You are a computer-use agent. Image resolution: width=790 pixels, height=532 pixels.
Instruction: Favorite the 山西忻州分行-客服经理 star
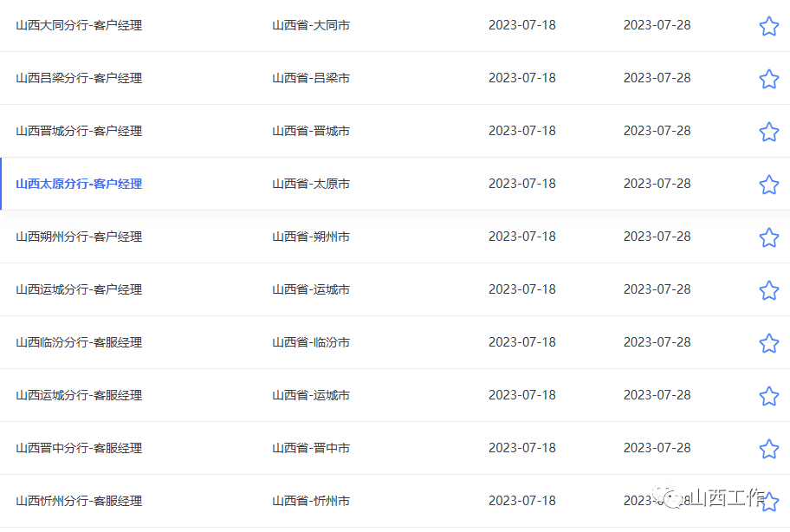click(x=770, y=503)
